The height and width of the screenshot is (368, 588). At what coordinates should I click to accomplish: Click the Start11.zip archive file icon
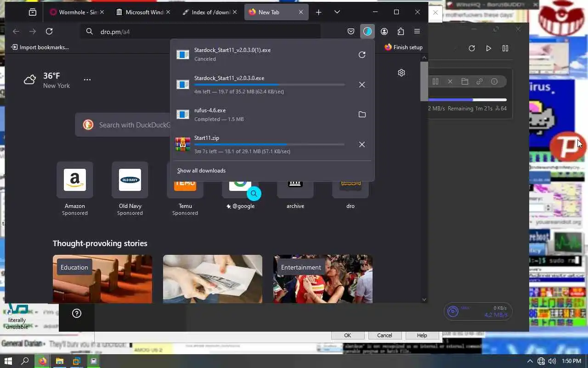(x=183, y=144)
